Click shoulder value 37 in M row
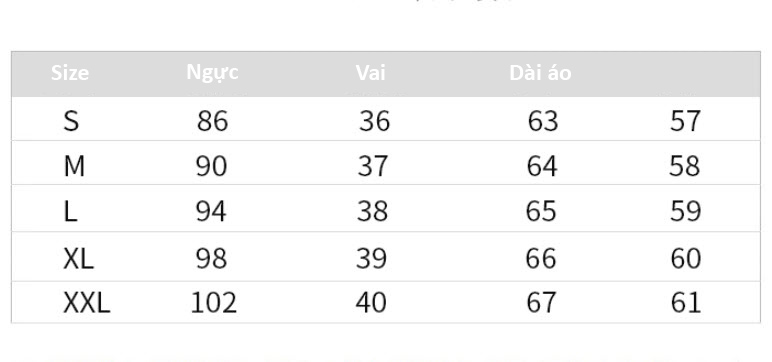 [373, 166]
